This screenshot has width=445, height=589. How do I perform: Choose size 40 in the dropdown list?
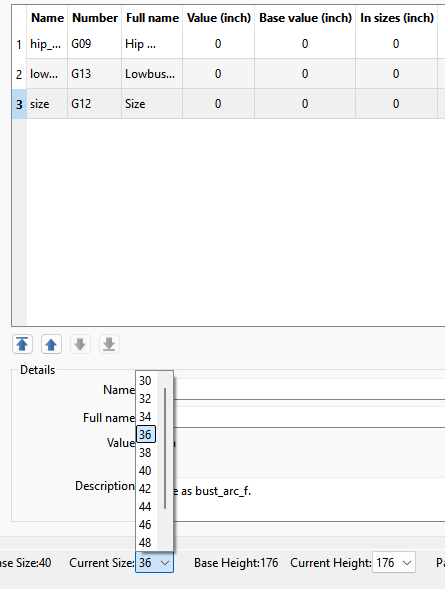[x=146, y=471]
